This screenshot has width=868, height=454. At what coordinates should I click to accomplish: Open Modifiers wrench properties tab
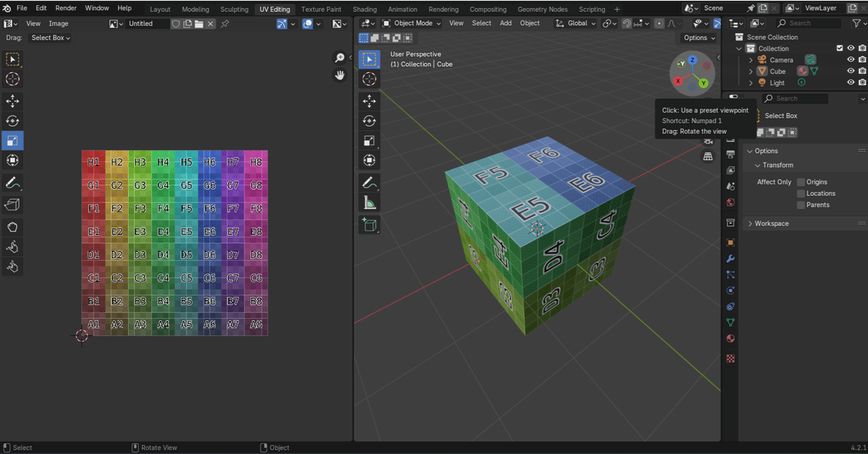click(731, 259)
